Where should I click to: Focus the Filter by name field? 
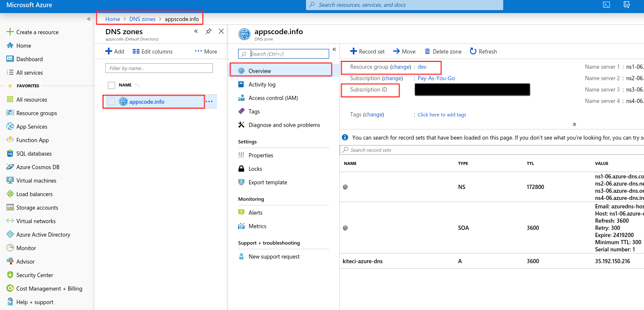pyautogui.click(x=159, y=68)
